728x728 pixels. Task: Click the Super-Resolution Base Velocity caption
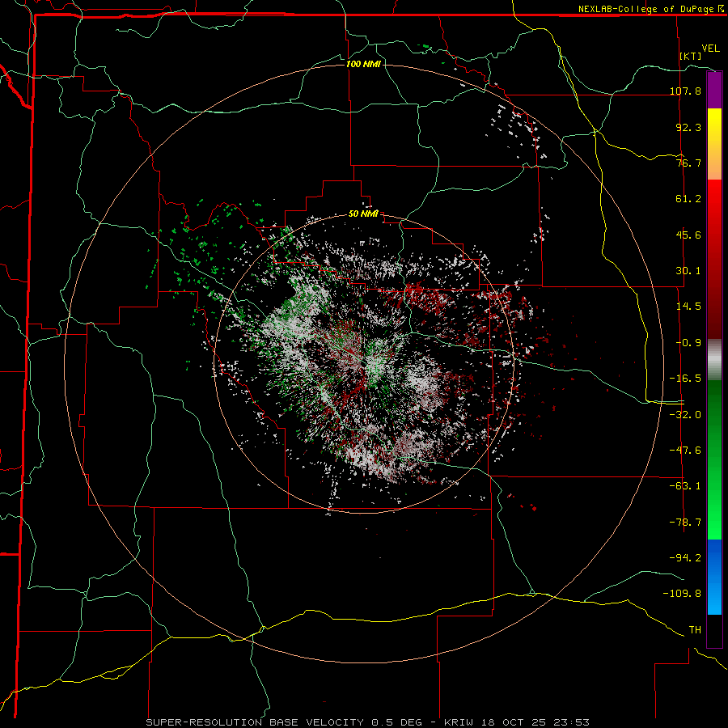click(368, 722)
